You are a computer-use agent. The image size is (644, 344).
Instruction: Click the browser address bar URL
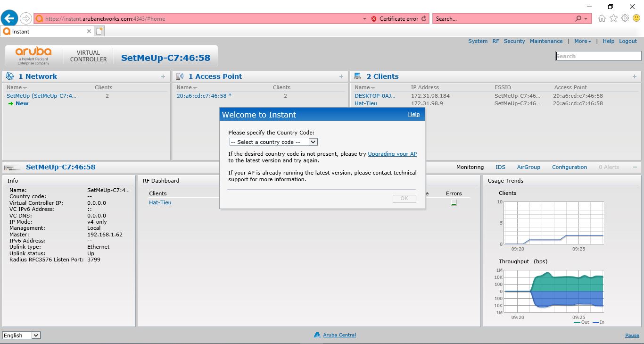pyautogui.click(x=105, y=19)
